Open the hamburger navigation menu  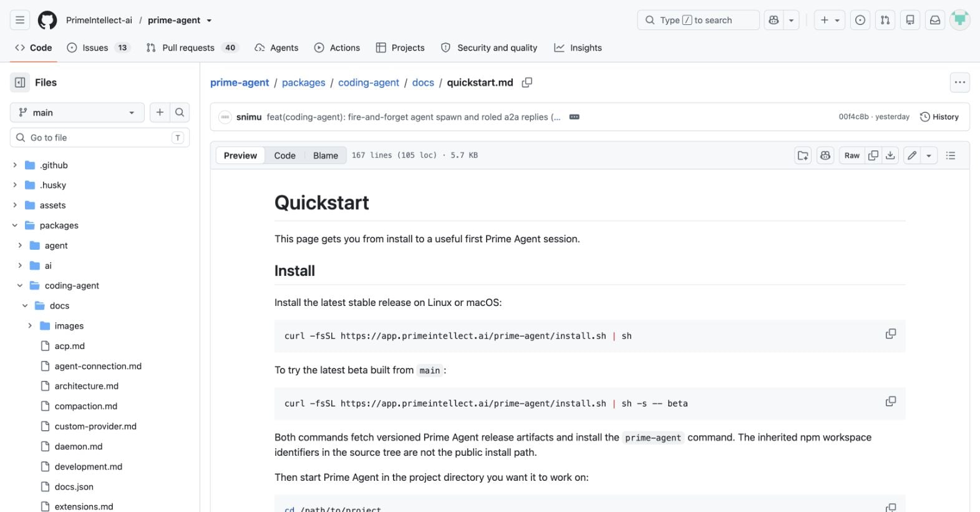[x=20, y=20]
